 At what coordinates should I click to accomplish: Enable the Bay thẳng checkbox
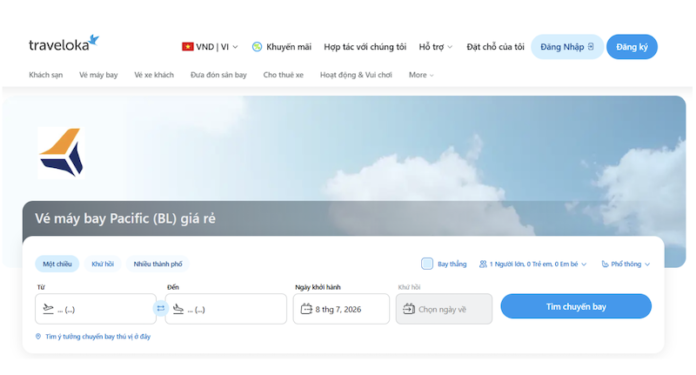click(427, 264)
